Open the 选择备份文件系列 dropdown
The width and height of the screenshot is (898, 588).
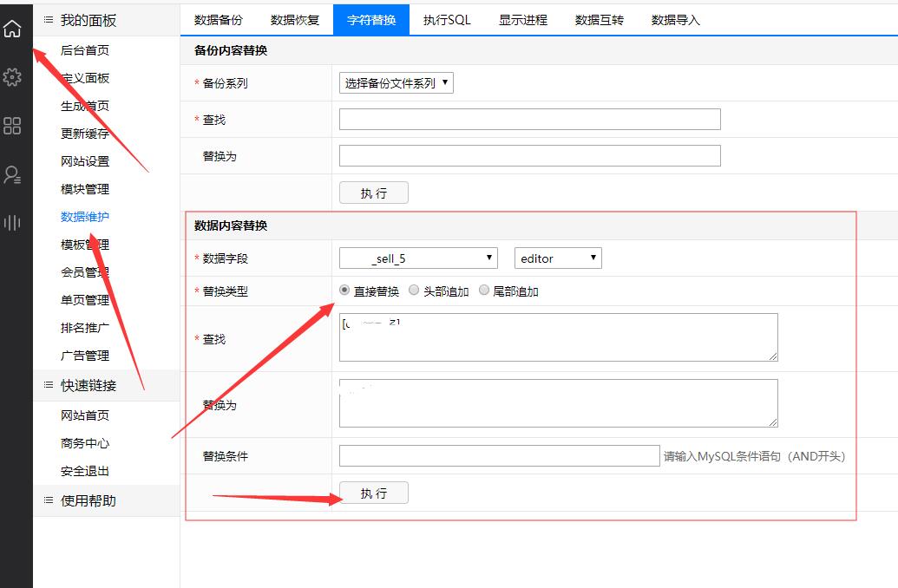tap(396, 83)
